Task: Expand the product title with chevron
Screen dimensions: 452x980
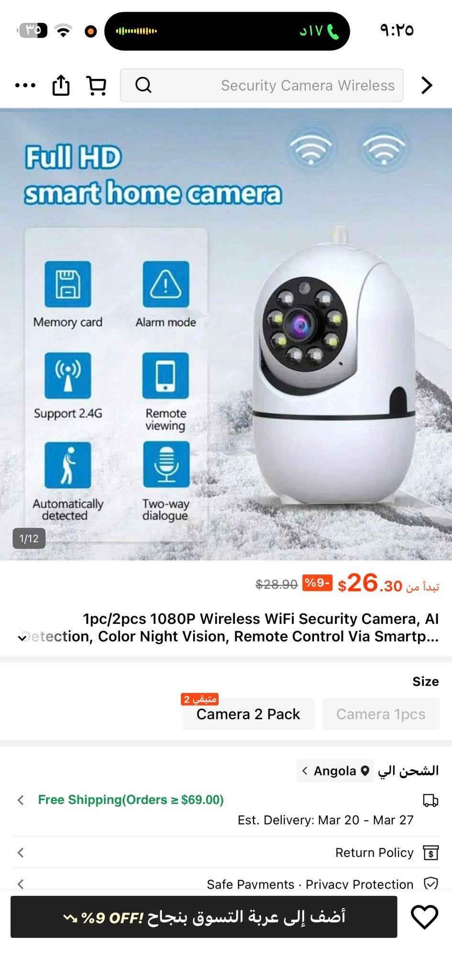Action: [22, 638]
